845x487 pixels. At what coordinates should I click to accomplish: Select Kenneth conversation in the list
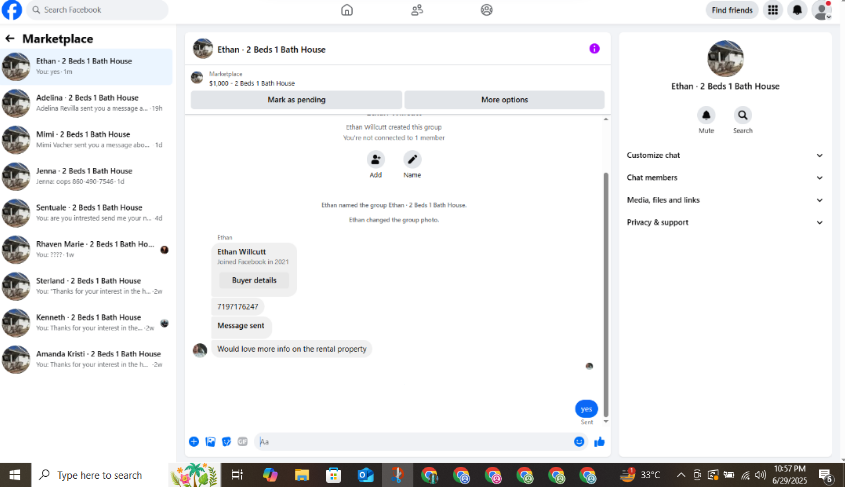86,323
